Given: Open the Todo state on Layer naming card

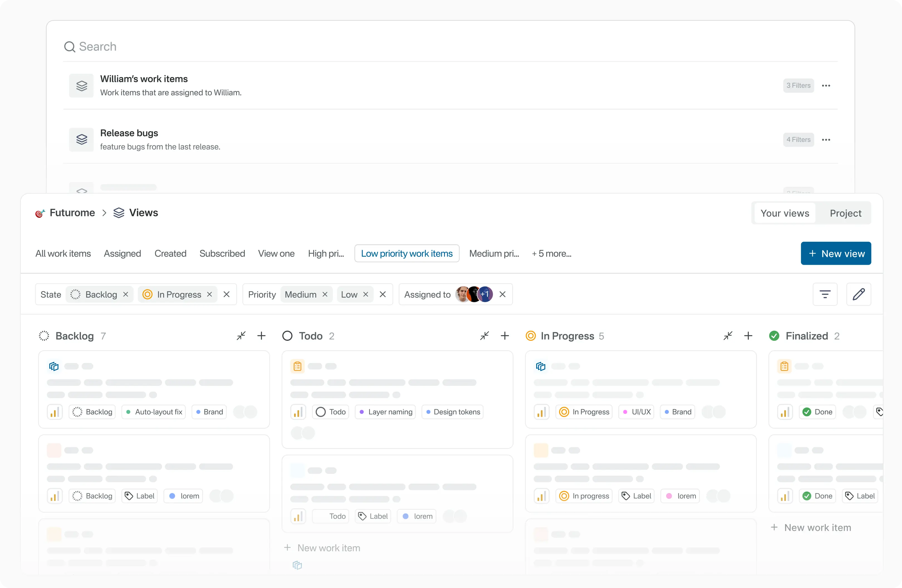Looking at the screenshot, I should [x=330, y=412].
